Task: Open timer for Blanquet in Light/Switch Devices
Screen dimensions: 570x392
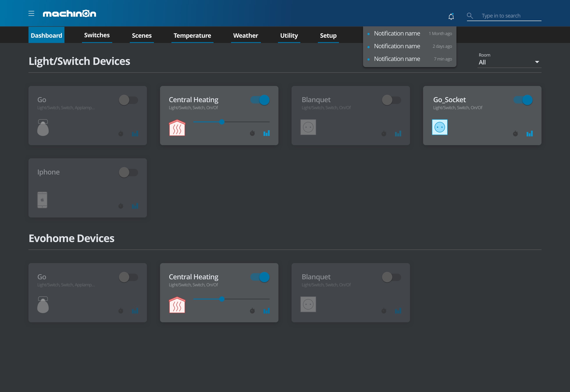Action: [384, 133]
